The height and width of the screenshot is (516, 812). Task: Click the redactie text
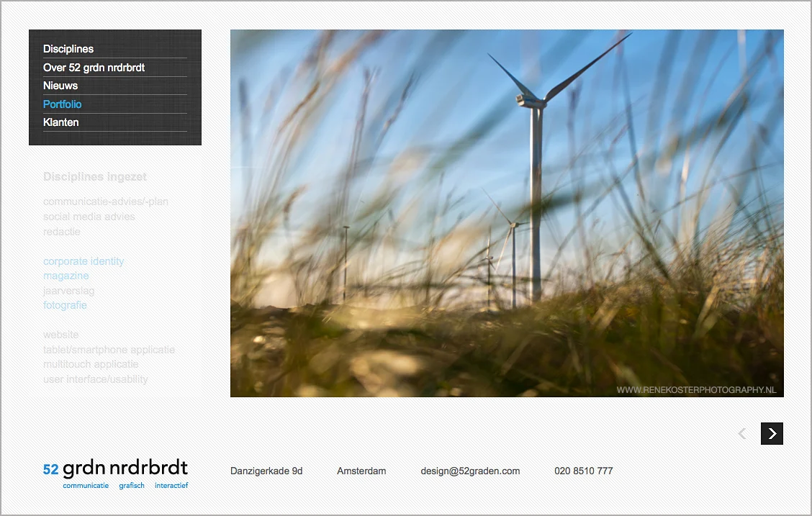(x=62, y=232)
